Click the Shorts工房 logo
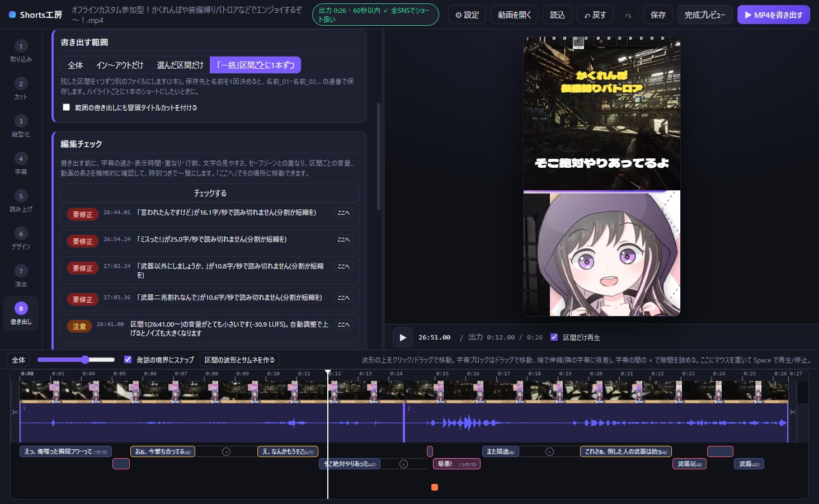 [x=36, y=15]
